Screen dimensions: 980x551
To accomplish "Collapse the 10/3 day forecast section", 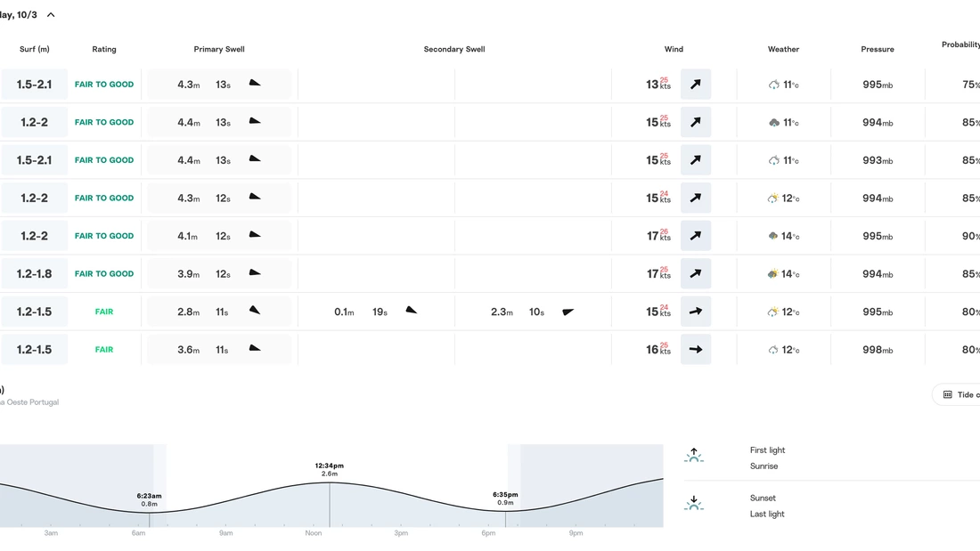I will (49, 14).
